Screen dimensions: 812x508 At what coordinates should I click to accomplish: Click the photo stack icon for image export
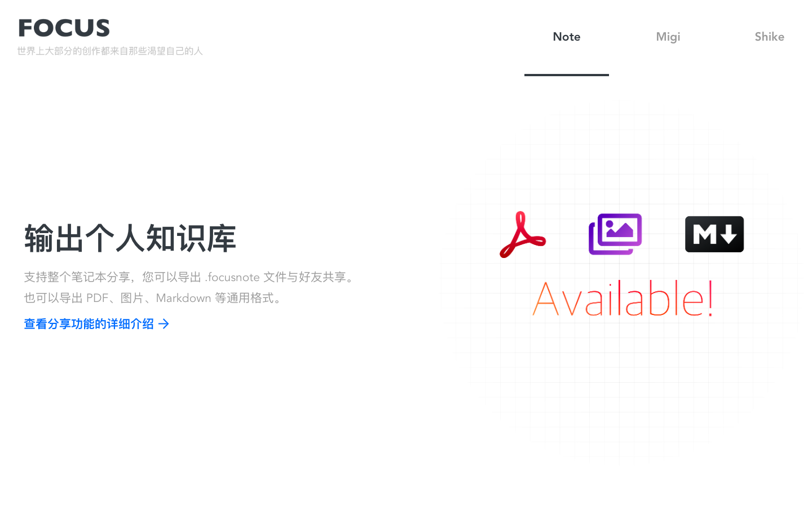tap(614, 234)
